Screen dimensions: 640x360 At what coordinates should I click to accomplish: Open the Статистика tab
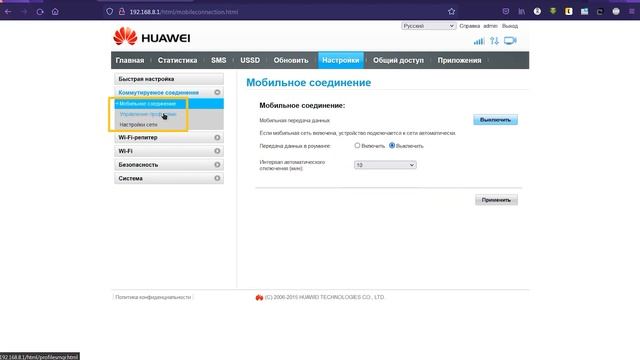(x=177, y=60)
